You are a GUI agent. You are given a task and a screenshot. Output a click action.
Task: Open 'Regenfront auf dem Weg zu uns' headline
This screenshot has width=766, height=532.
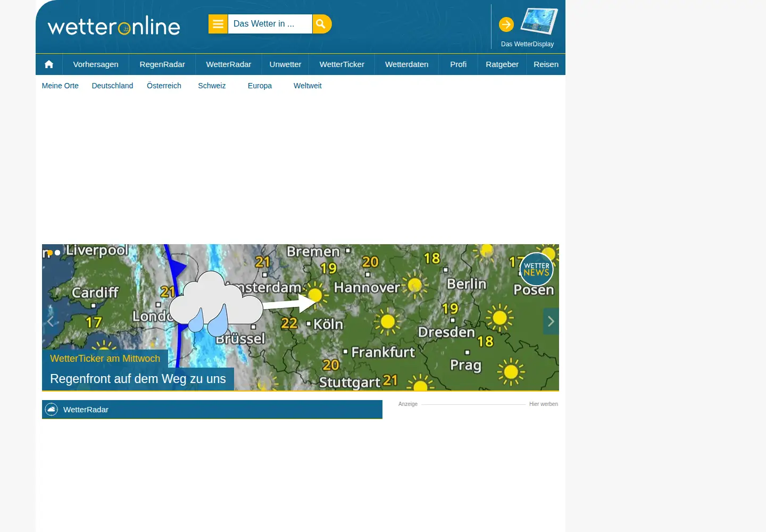[x=138, y=379]
